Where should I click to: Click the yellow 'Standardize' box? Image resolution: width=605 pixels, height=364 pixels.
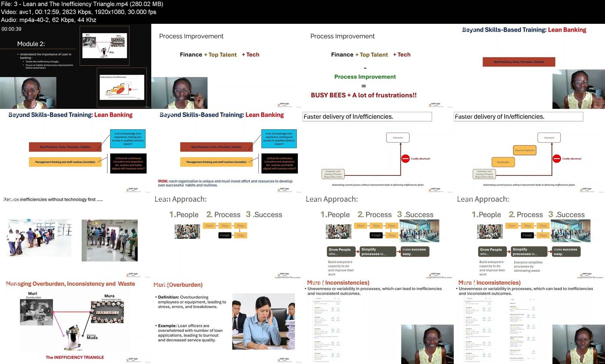point(503,162)
